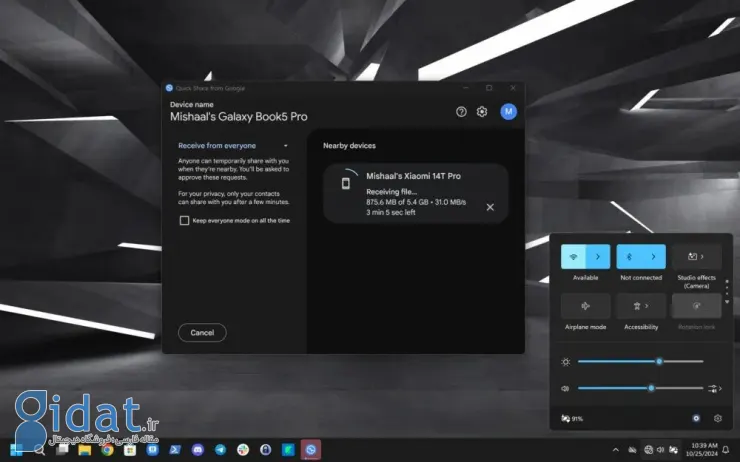Open Studio effects (Camera) tile
This screenshot has height=462, width=740.
pyautogui.click(x=697, y=257)
